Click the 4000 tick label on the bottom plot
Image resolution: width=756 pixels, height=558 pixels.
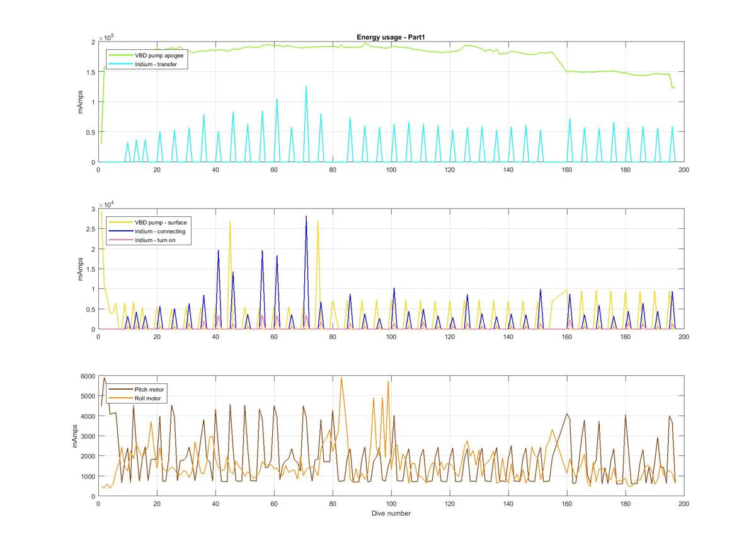coord(88,416)
